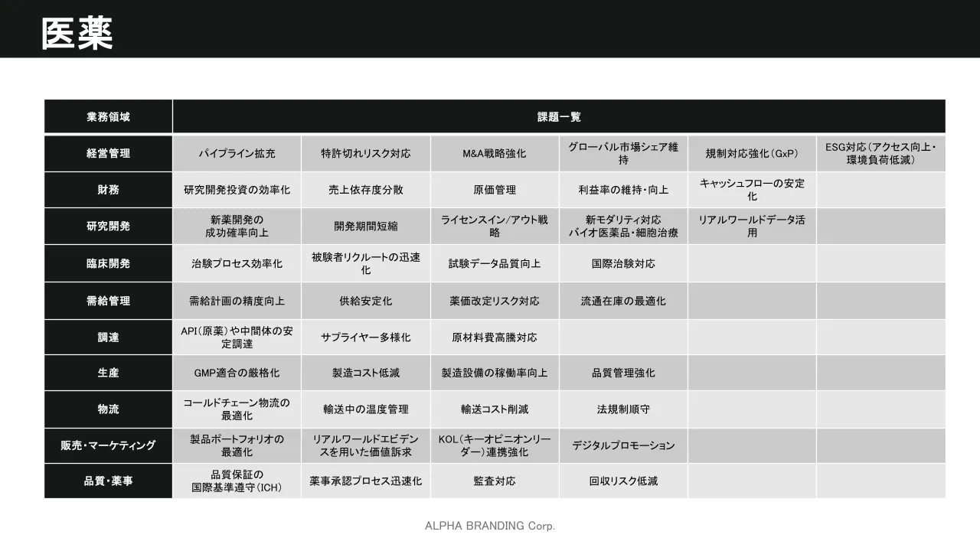
Task: Click the 需給管理 row label
Action: [x=108, y=301]
